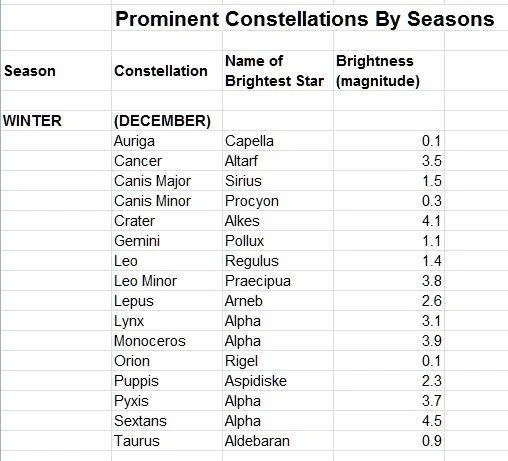Click the Auriga constellation cell

click(x=167, y=141)
